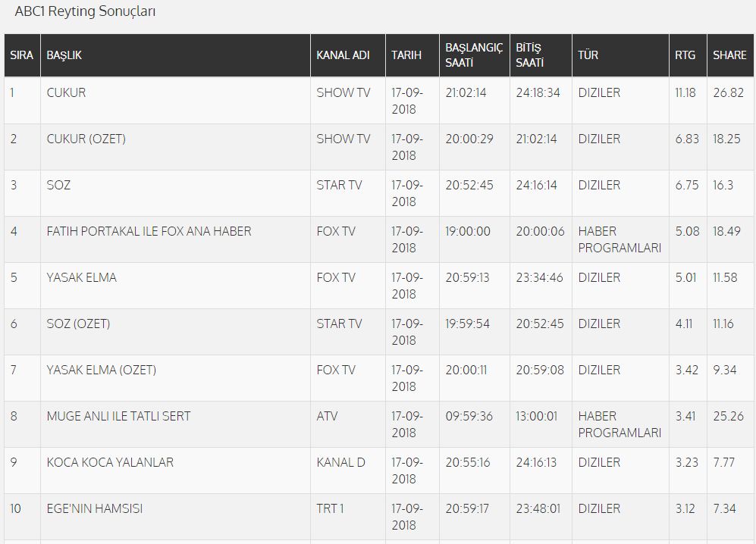Click KANAL D channel cell
Screen dimensions: 756x544
click(x=341, y=463)
